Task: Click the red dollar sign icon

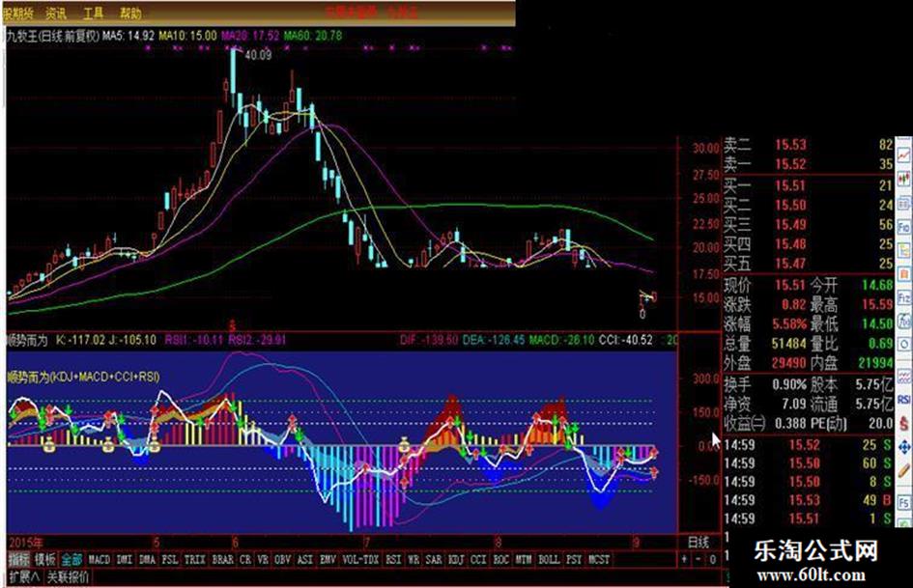Action: (903, 423)
